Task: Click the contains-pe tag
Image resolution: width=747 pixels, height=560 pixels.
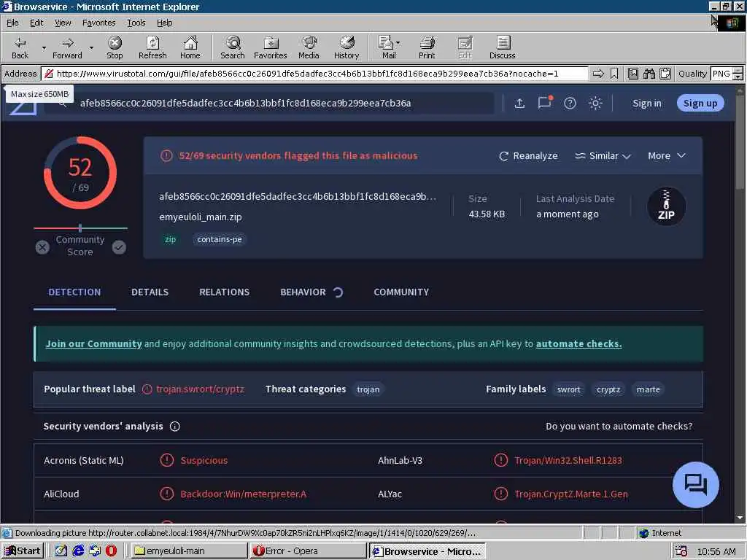Action: click(x=219, y=239)
